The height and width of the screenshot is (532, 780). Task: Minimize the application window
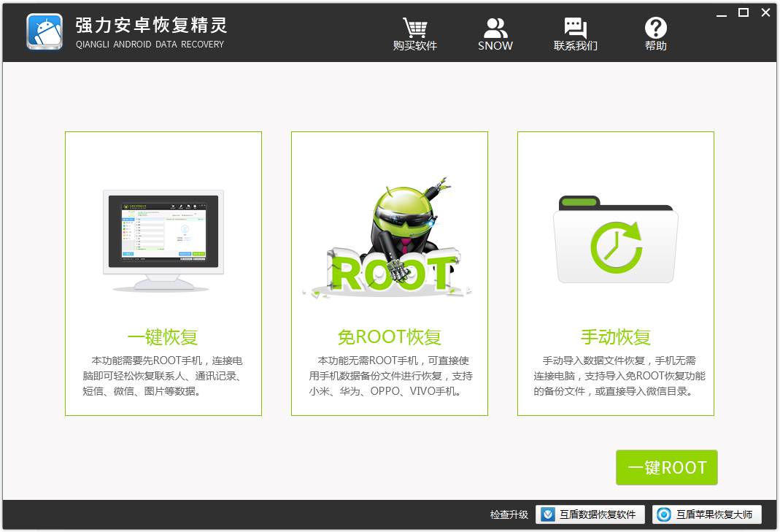[722, 12]
